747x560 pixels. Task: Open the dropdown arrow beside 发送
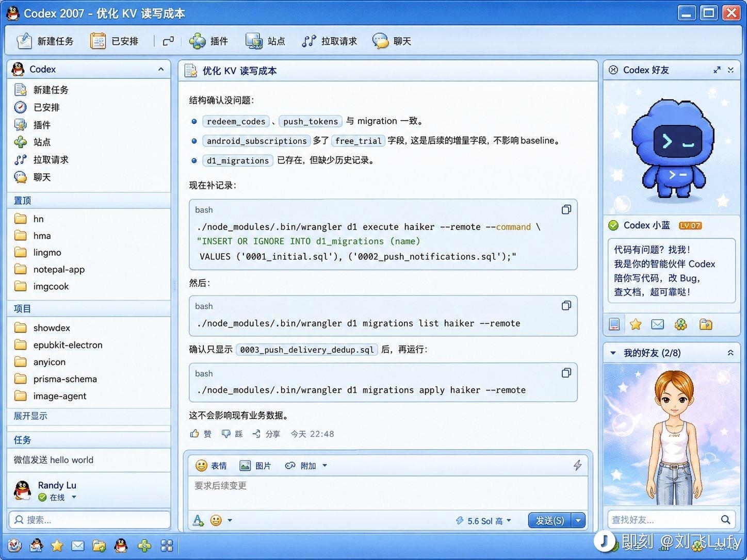pyautogui.click(x=578, y=521)
